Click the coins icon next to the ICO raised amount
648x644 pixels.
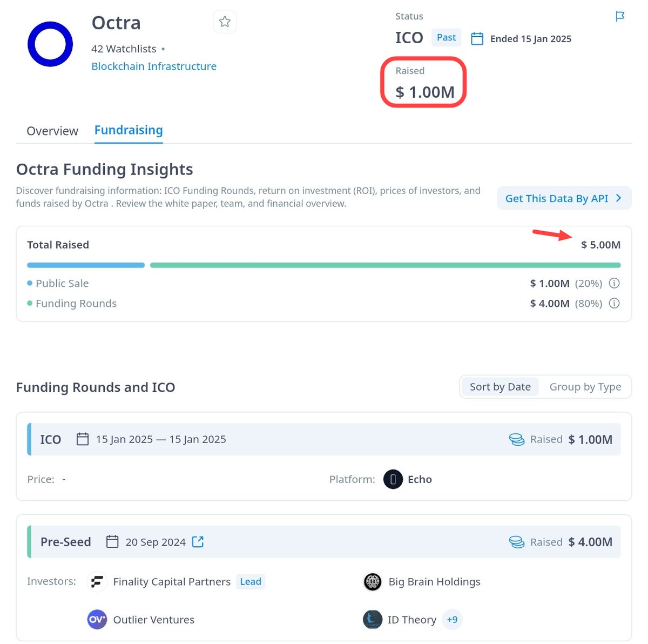pos(517,439)
